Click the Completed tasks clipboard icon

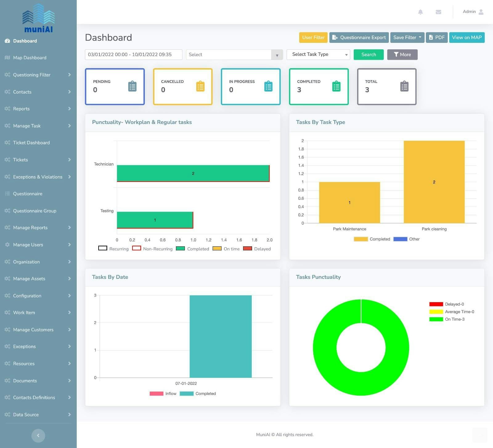coord(336,86)
